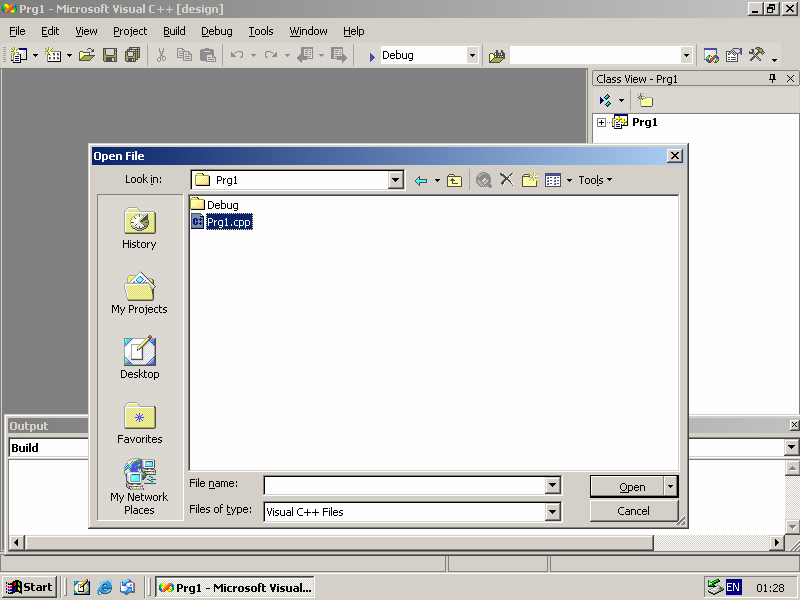Click the Cut scissors toolbar icon

click(x=161, y=55)
